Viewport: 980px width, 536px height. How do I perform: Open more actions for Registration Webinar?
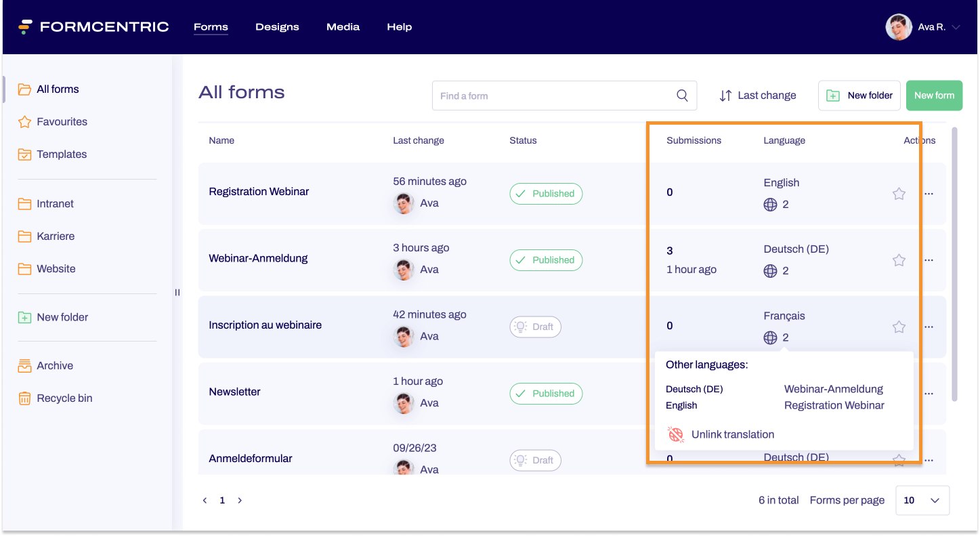(x=929, y=194)
